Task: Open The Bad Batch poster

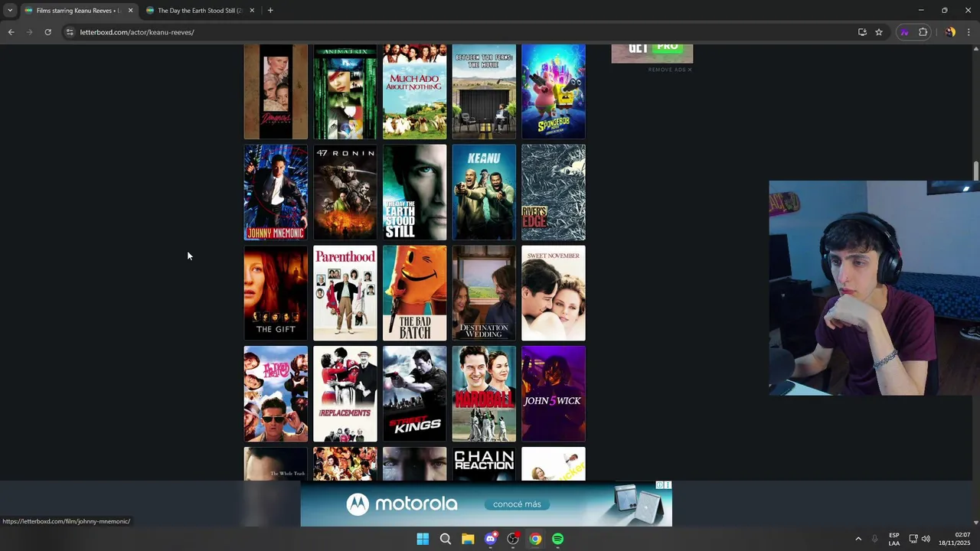Action: 414,293
